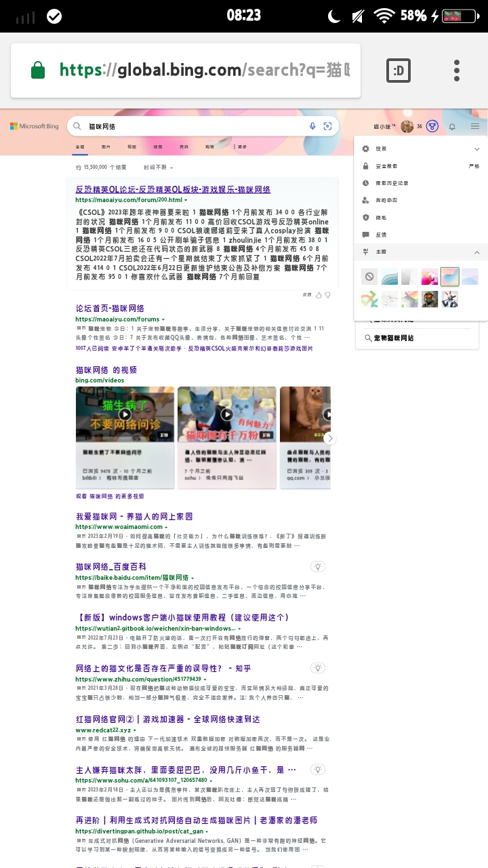488x868 pixels.
Task: Click lightbulb icon beside Sohu result
Action: point(317,770)
